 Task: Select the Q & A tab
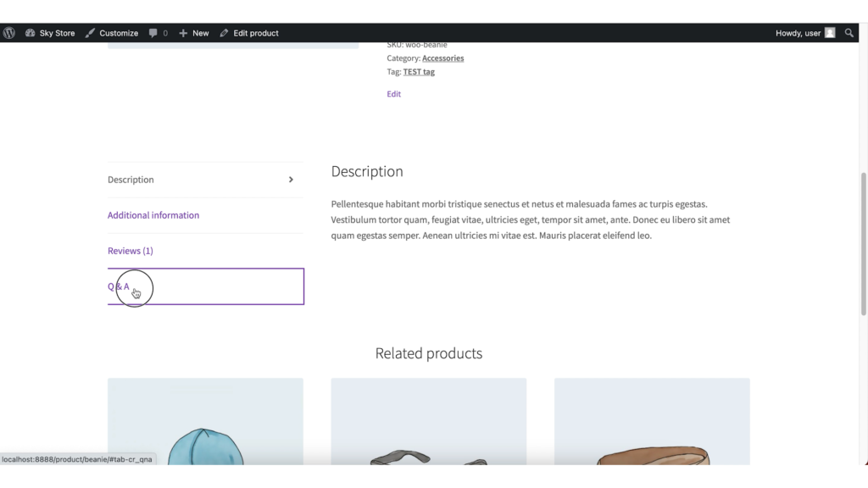coord(116,286)
